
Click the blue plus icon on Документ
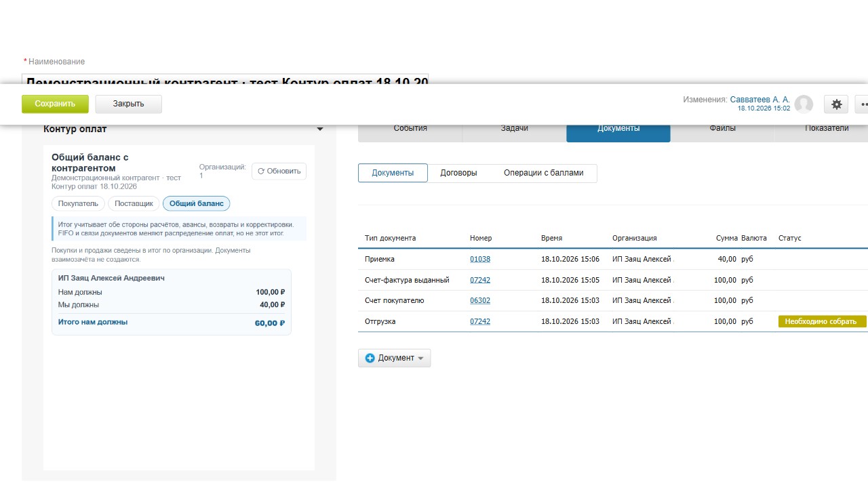(x=370, y=358)
